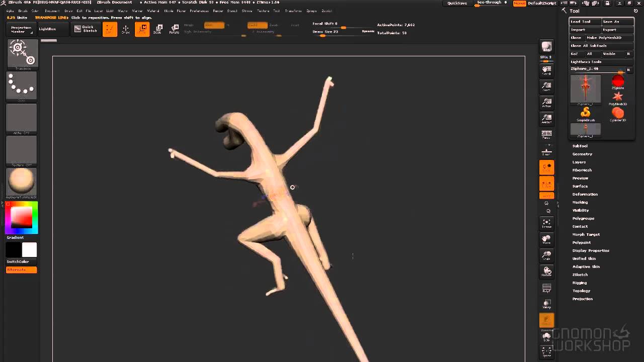Open the stroke type selector (Dots)
This screenshot has height=362, width=644.
[22, 86]
